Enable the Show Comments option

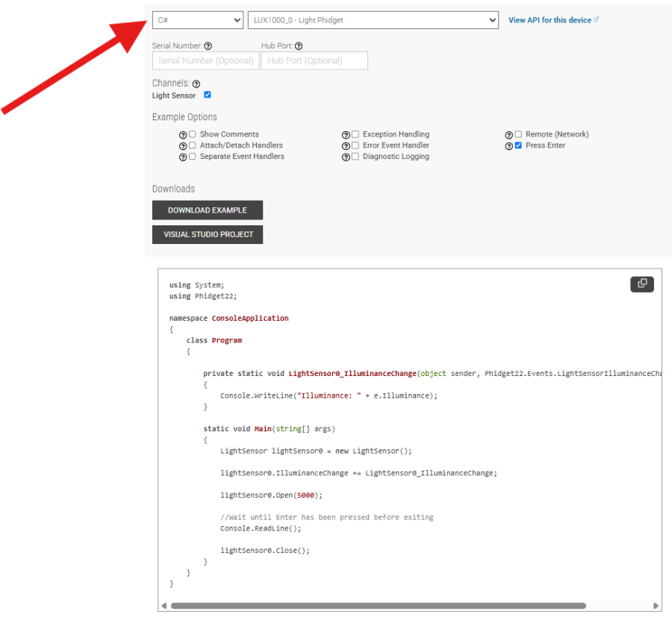(x=192, y=134)
